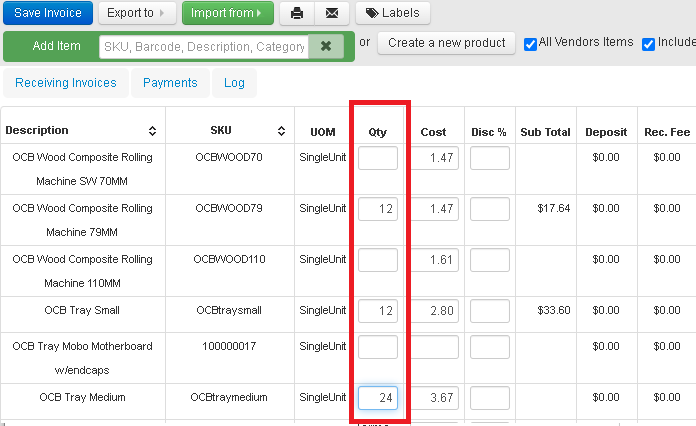
Task: Focus the SKU, Barcode, Description search field
Action: [204, 47]
